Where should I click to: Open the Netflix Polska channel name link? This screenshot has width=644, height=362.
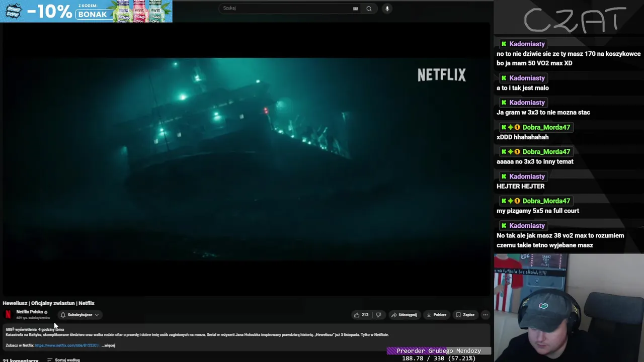click(30, 312)
